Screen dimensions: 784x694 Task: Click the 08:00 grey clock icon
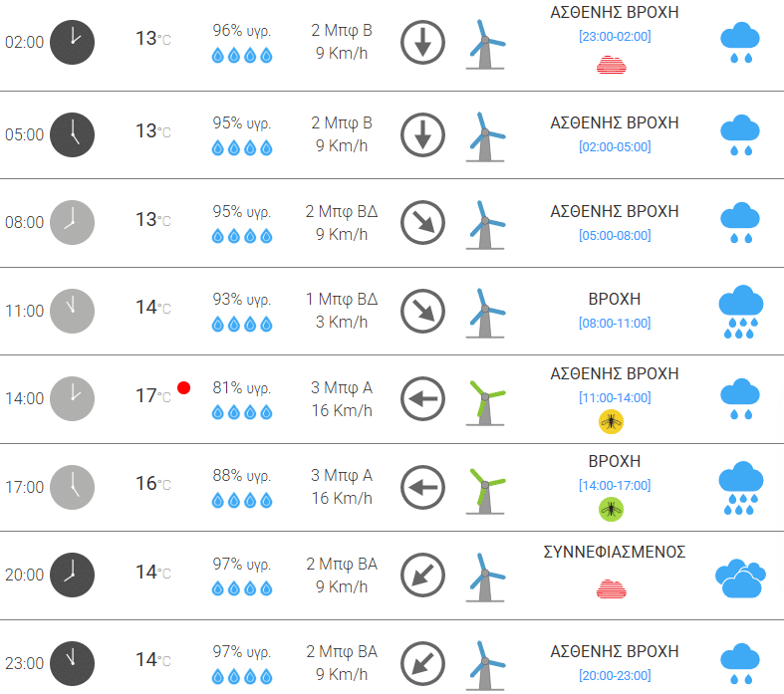tap(73, 222)
